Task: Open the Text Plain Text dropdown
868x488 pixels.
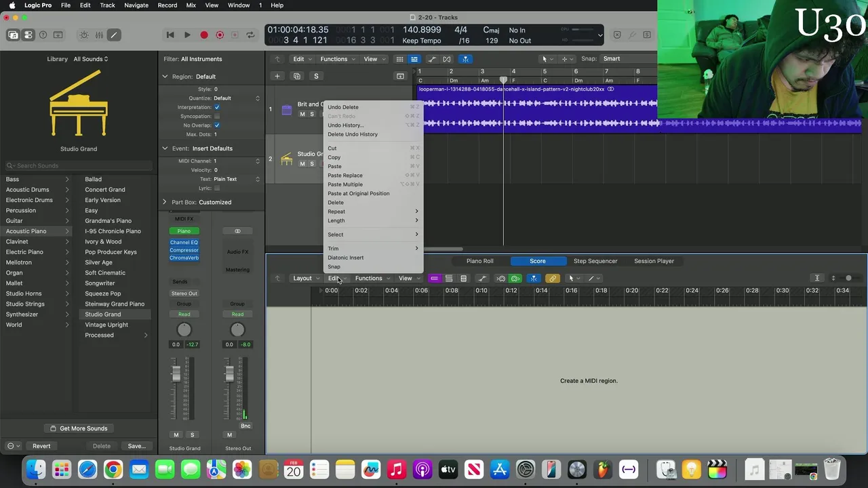Action: [237, 179]
